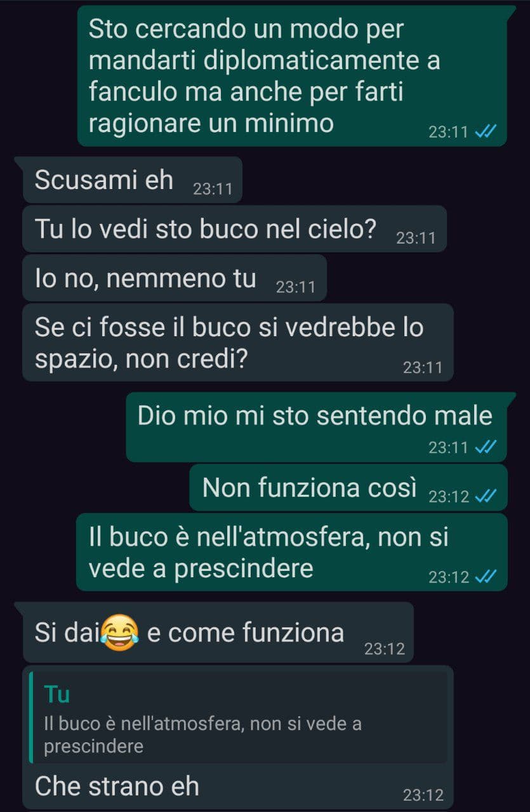Select the 'Non funziona così' sent message
Viewport: 530px width, 812px height.
pyautogui.click(x=348, y=488)
